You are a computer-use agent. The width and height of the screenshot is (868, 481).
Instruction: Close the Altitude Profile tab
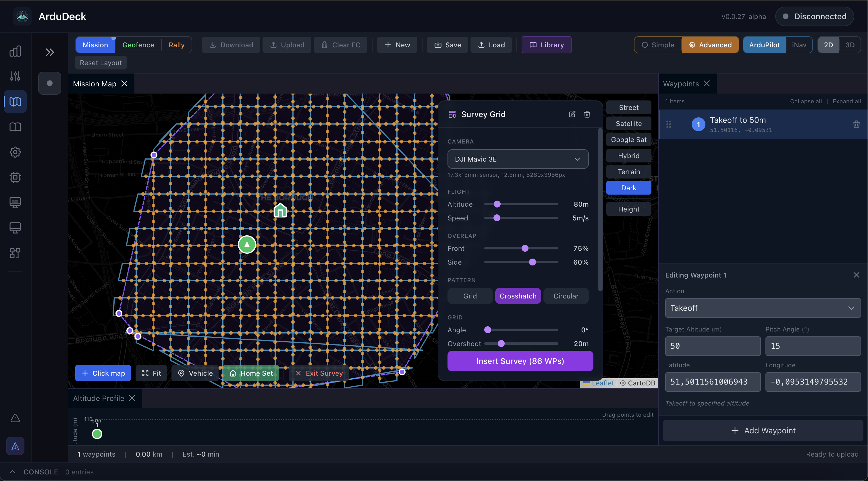[132, 398]
